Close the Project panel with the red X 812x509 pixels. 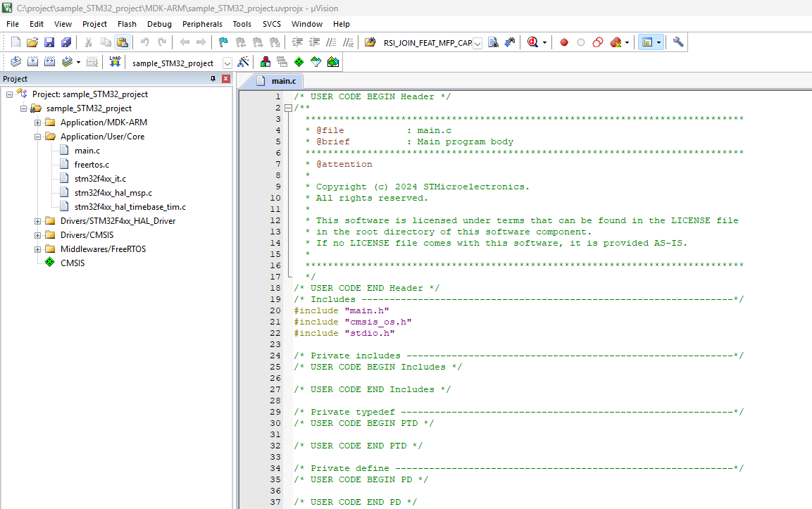(x=226, y=79)
